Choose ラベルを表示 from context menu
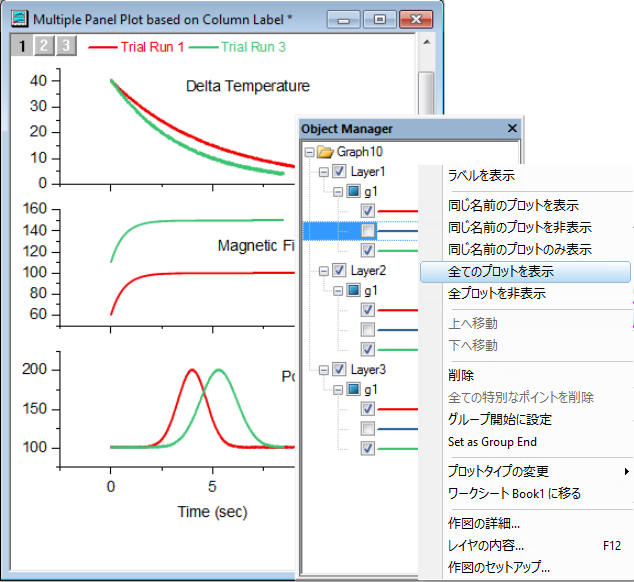 pos(526,175)
